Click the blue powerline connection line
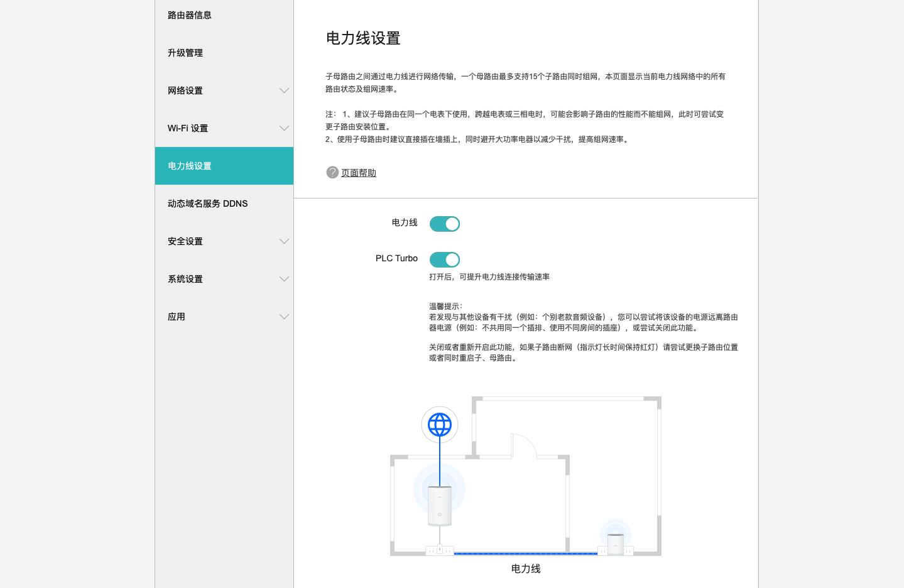This screenshot has width=904, height=588. point(526,553)
